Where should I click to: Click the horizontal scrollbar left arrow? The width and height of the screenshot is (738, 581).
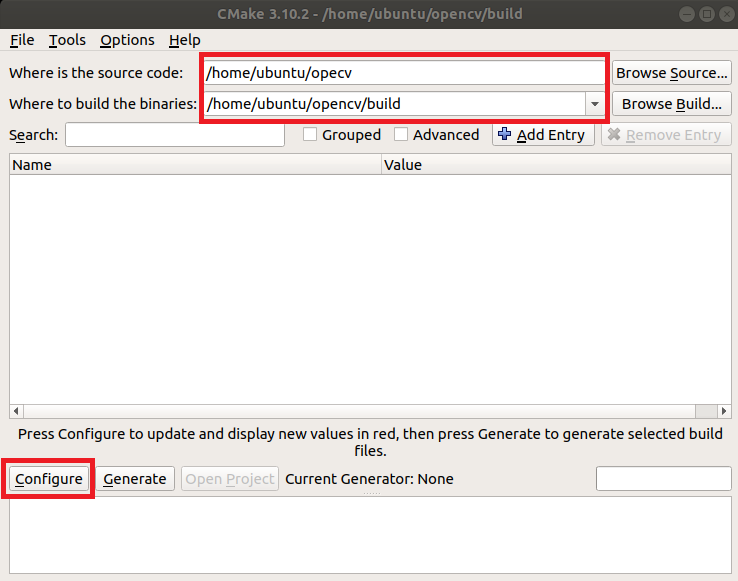(16, 411)
